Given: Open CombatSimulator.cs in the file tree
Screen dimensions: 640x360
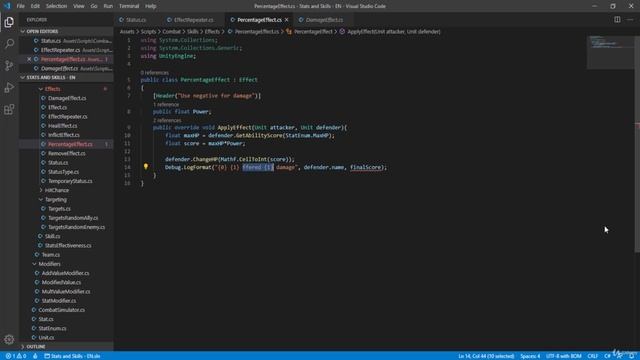Looking at the screenshot, I should [62, 310].
